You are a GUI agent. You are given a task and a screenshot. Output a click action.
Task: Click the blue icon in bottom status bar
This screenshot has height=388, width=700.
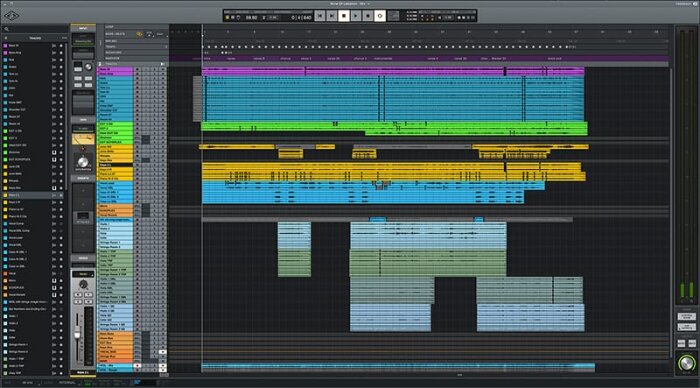(x=137, y=382)
